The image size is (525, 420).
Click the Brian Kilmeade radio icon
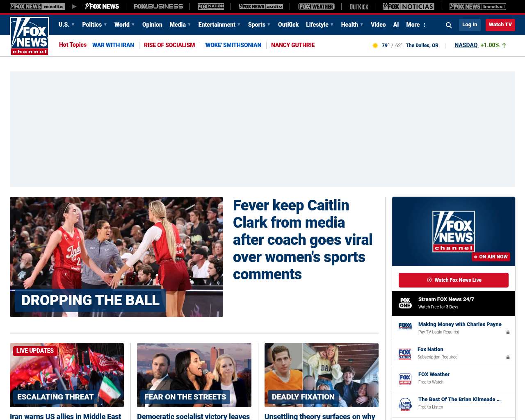(405, 404)
